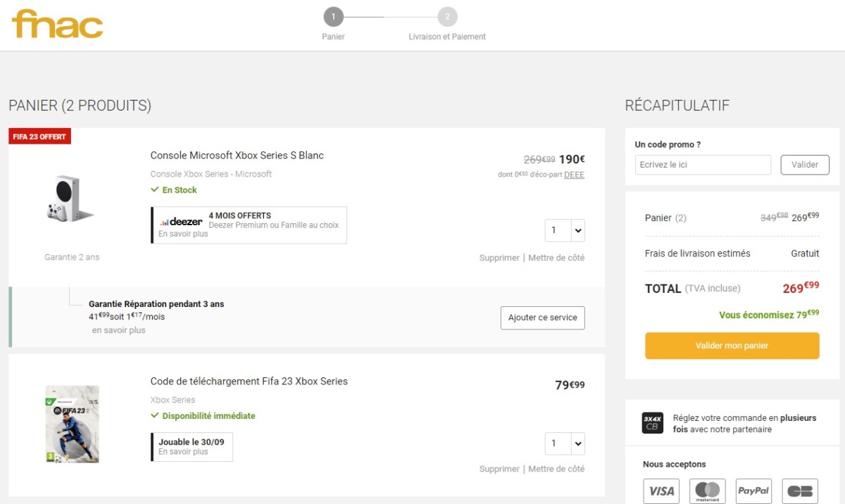Click the RÉCAPITULATIF heading
The image size is (845, 504).
(x=677, y=106)
